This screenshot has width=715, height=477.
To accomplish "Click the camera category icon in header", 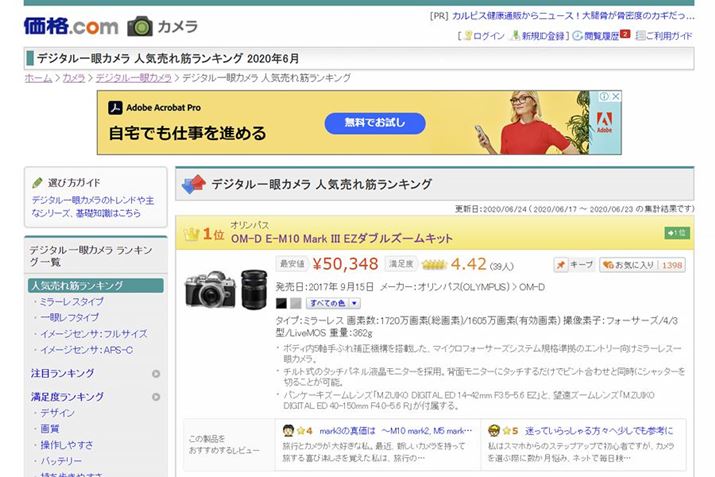I will [x=141, y=26].
